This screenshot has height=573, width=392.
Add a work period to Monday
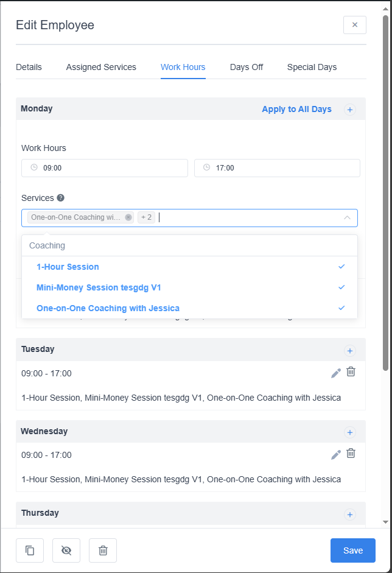(350, 110)
